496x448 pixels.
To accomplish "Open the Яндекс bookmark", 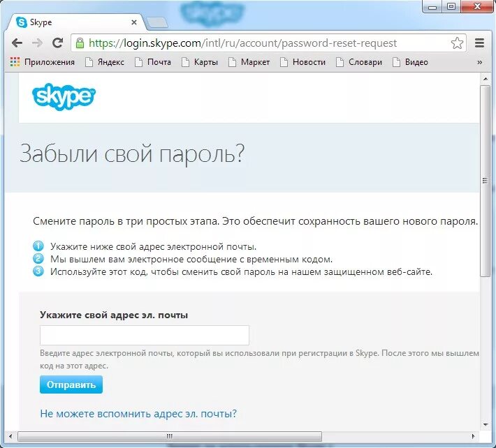I will tap(105, 62).
